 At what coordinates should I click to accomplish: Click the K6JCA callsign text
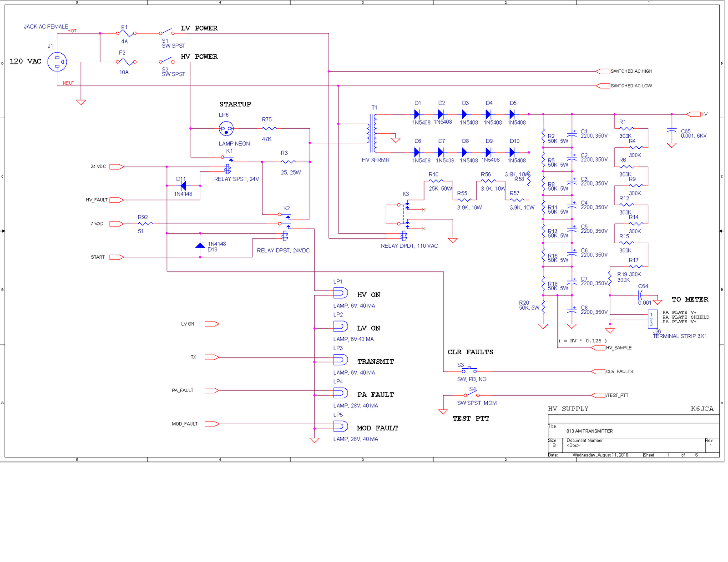(702, 409)
